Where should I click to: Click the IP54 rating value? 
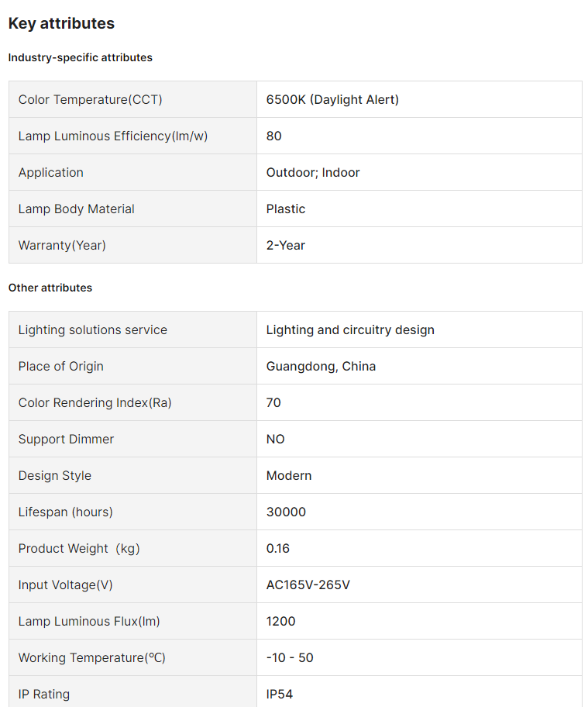coord(280,694)
